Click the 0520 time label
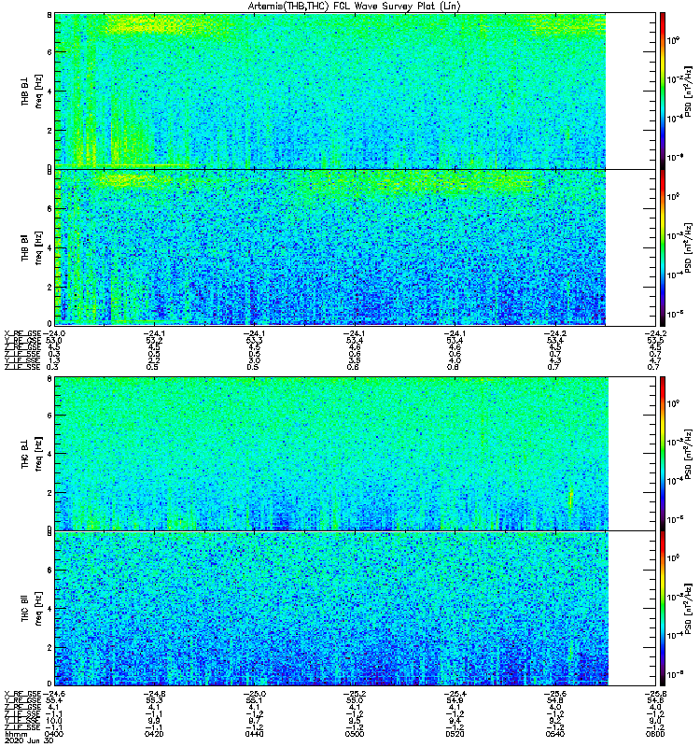 [455, 734]
